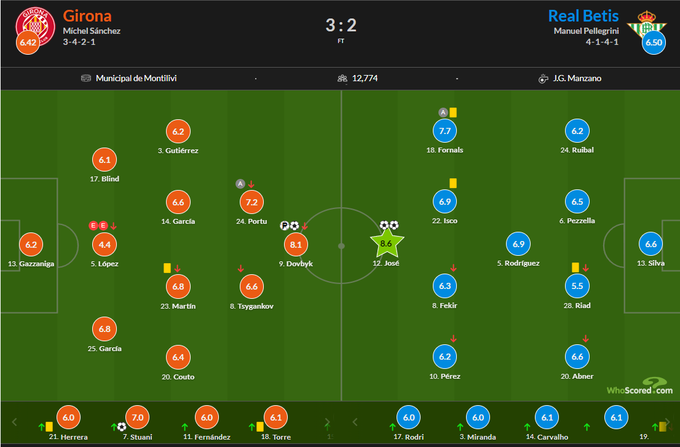Screen dimensions: 680x447
Task: Click the referee whistle icon by J.G. Manzano
Action: (543, 78)
